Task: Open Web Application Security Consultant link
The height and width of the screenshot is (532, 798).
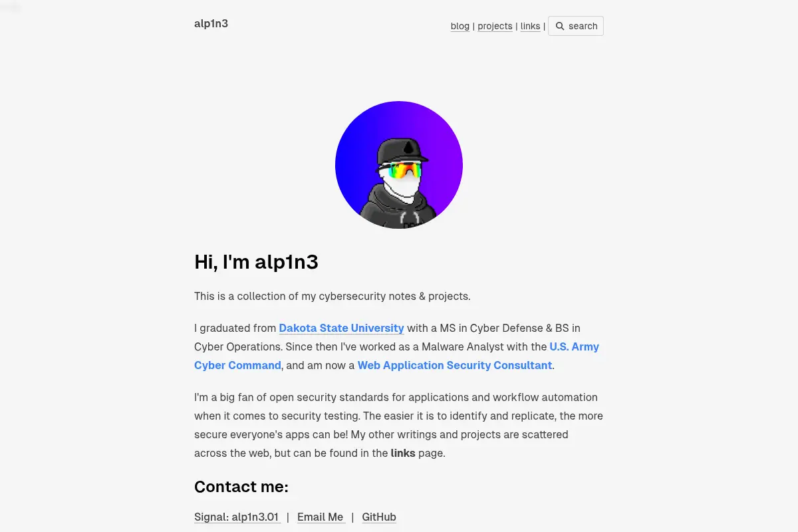Action: pos(455,365)
